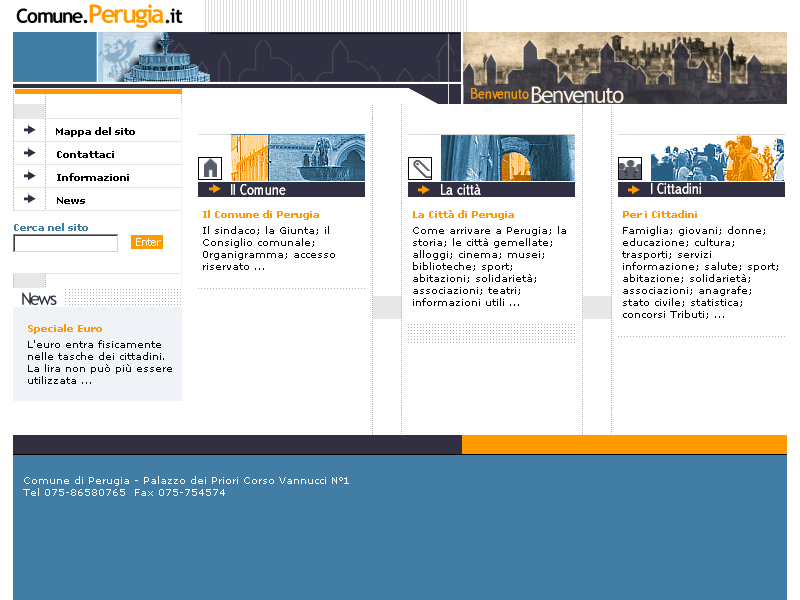Open the La Città di Perugia link
Viewport: 800px width, 600px height.
click(463, 215)
